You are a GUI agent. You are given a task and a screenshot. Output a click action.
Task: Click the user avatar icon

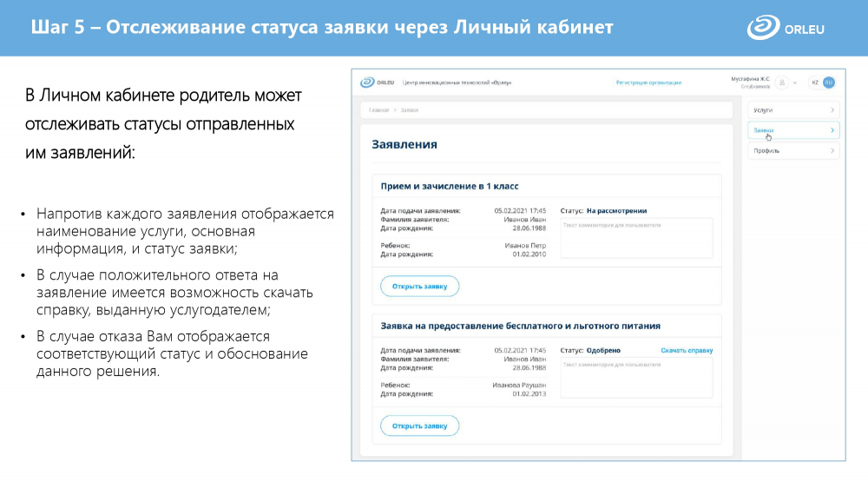[782, 83]
